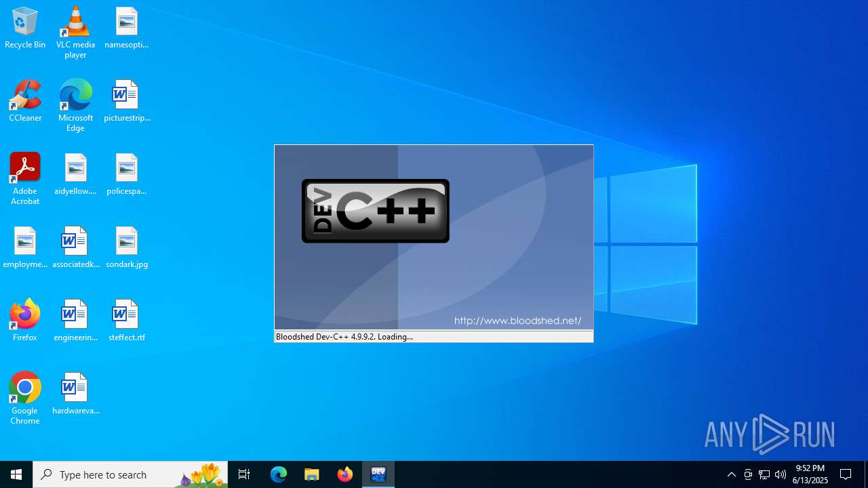Select associatedk... Word document
Screen dimensions: 868x488
[x=75, y=247]
